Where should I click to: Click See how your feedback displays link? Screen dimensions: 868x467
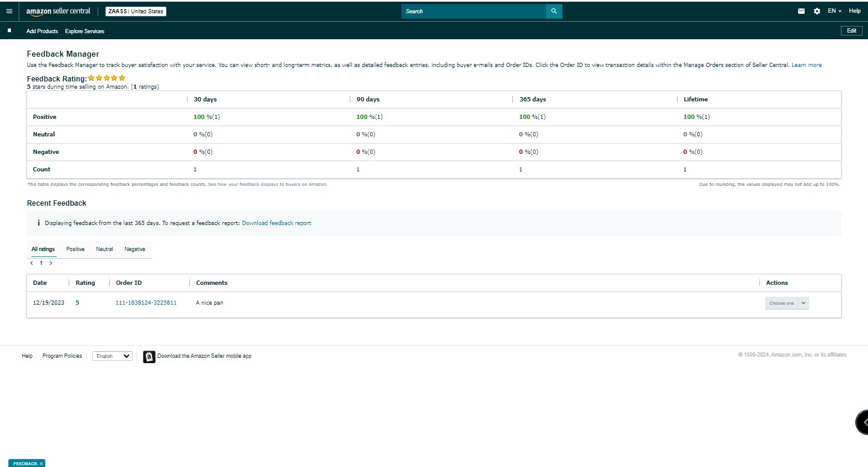pos(268,185)
